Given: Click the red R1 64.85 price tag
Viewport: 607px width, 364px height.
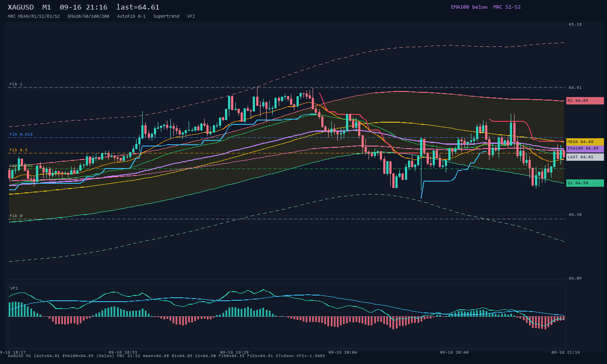Looking at the screenshot, I should pyautogui.click(x=585, y=101).
